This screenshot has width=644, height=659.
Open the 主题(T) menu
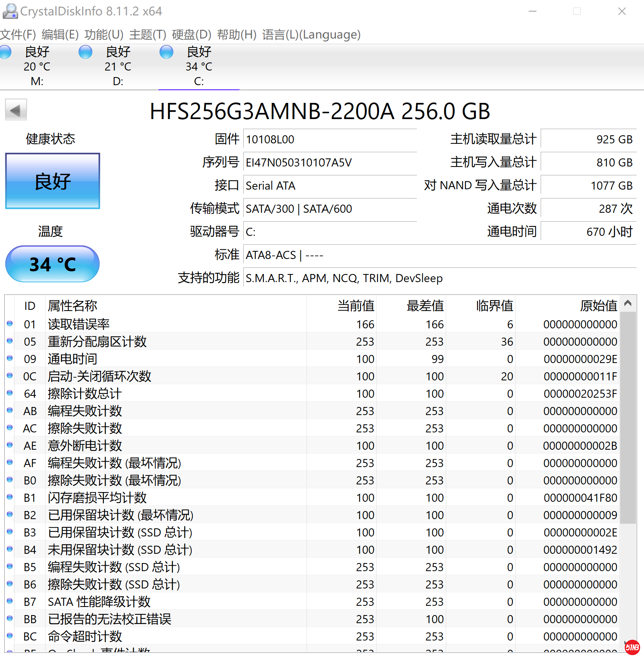(x=148, y=35)
